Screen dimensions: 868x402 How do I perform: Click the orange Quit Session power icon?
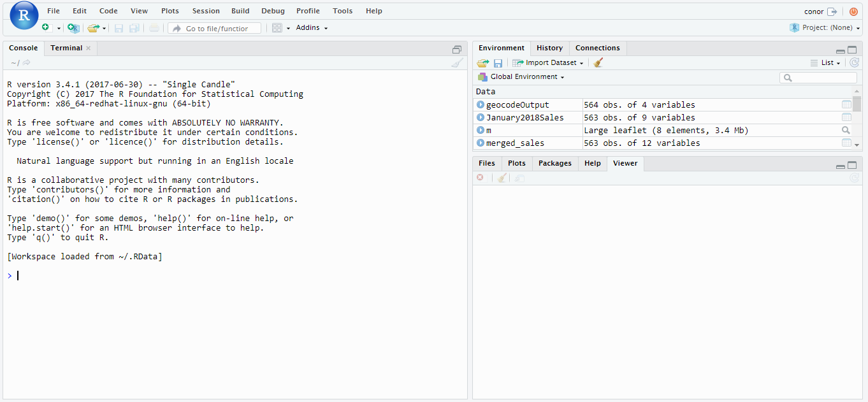click(x=854, y=11)
